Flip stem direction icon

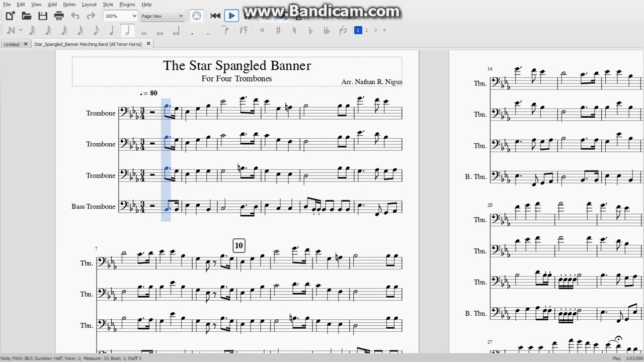tap(343, 31)
